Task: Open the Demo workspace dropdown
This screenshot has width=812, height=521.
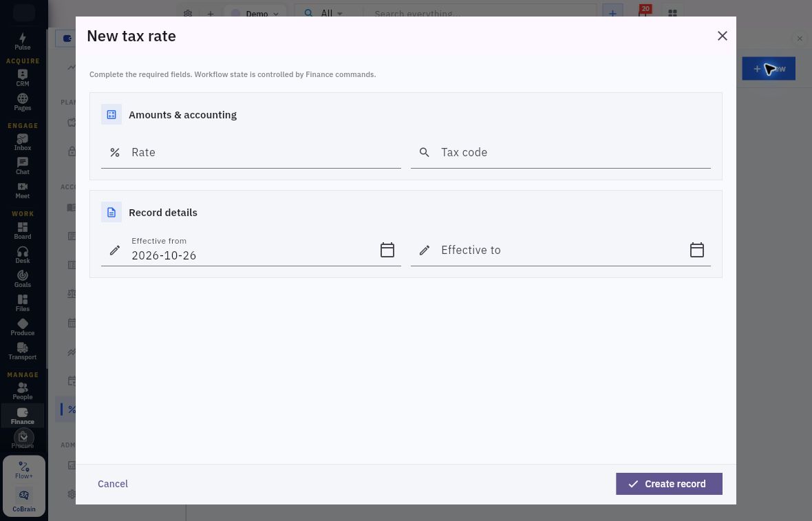Action: pos(255,14)
